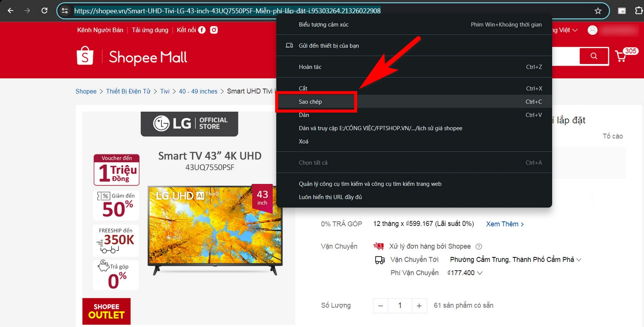Screen dimensions: 644x327
Task: Open the extensions puzzle icon
Action: click(638, 11)
